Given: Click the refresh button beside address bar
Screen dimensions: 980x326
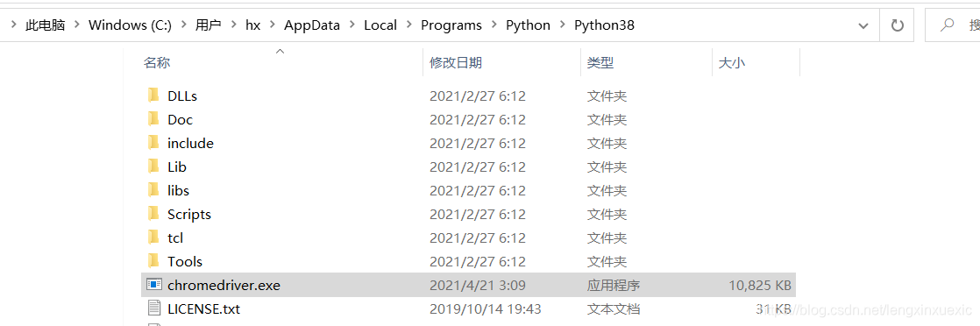Looking at the screenshot, I should (897, 25).
